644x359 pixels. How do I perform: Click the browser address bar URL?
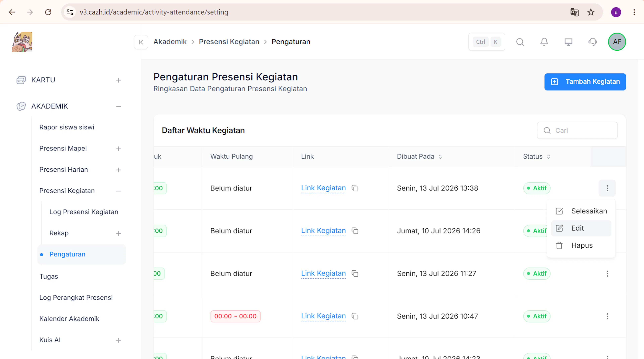pyautogui.click(x=154, y=12)
